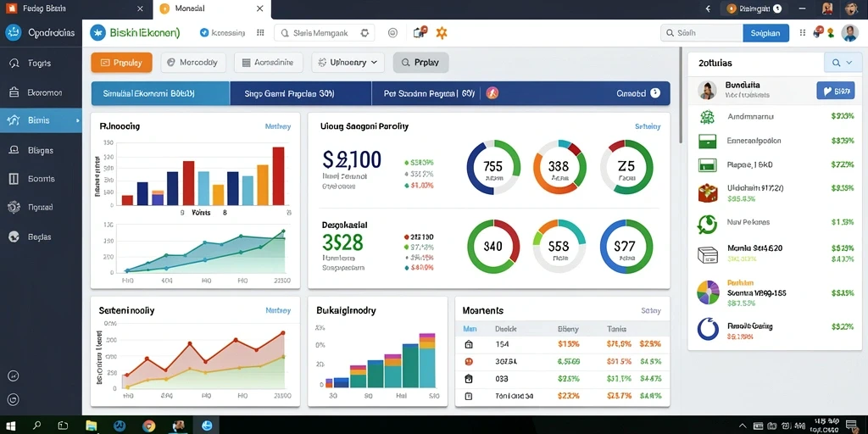Open the grid apps icon next to Sopkan button
Image resolution: width=868 pixels, height=434 pixels.
pos(803,33)
